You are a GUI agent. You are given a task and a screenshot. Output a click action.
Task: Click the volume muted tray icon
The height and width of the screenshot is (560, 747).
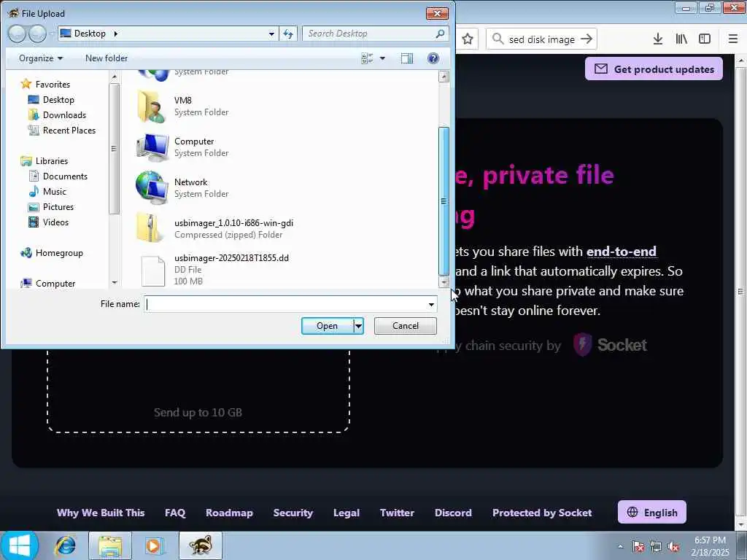coord(673,547)
